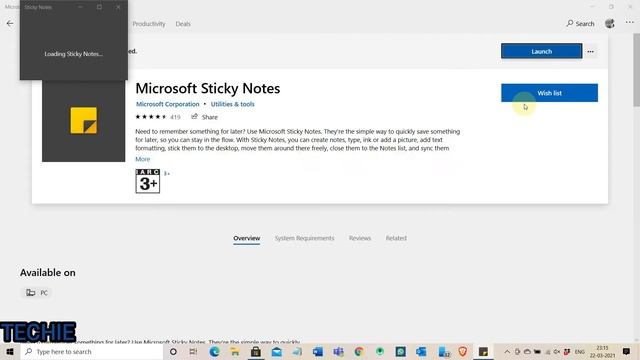
Task: Open the user account avatar
Action: click(610, 24)
